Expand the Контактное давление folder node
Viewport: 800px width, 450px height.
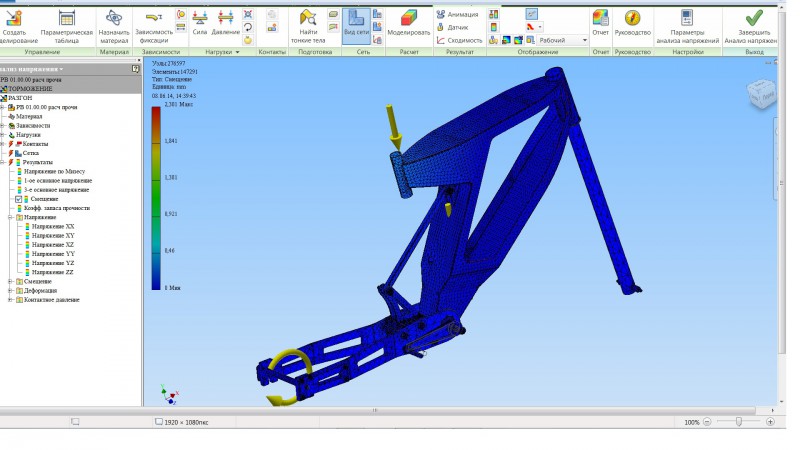(x=10, y=300)
